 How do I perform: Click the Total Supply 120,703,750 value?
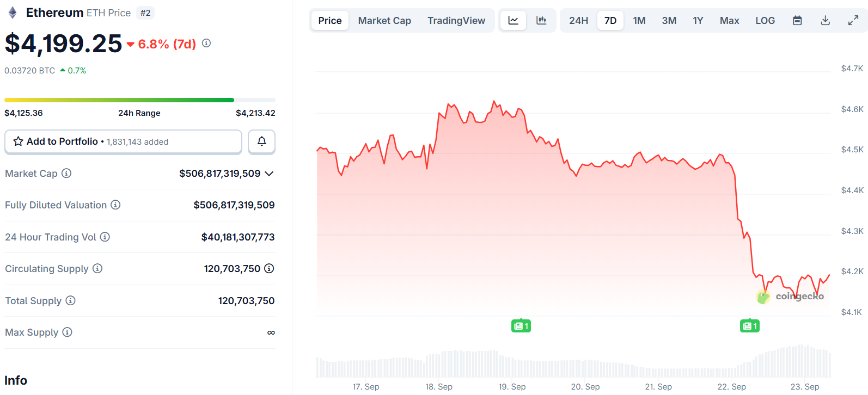246,301
